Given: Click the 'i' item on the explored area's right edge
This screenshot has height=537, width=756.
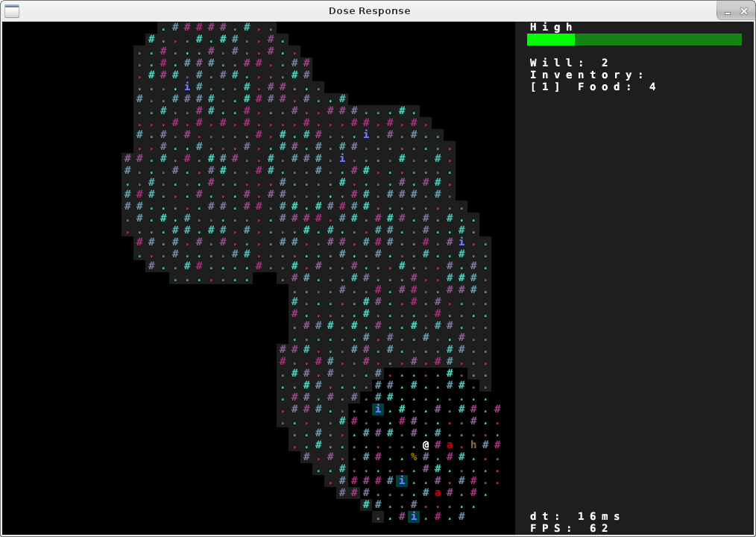Looking at the screenshot, I should tap(462, 242).
